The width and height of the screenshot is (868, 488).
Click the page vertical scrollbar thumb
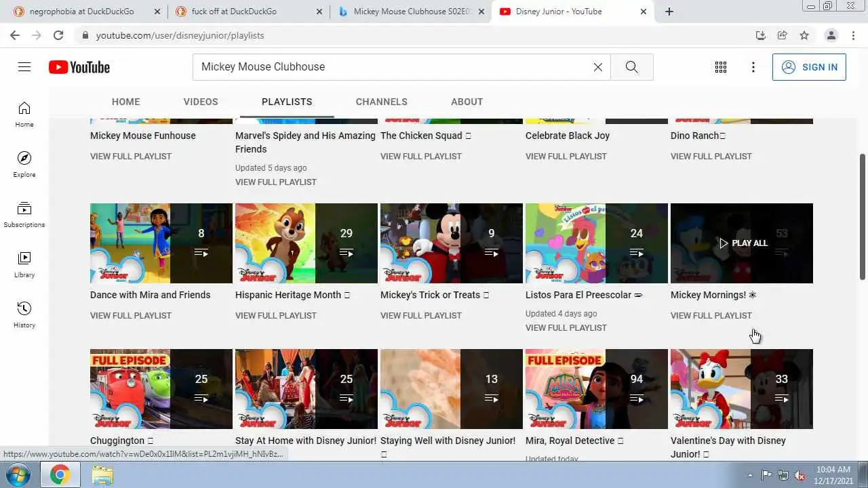click(x=863, y=216)
